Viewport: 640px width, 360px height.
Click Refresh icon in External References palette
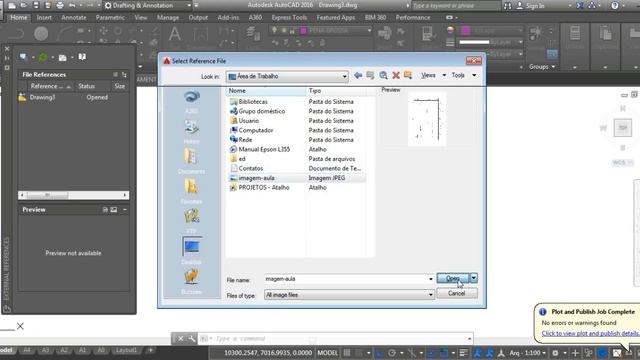(x=43, y=57)
